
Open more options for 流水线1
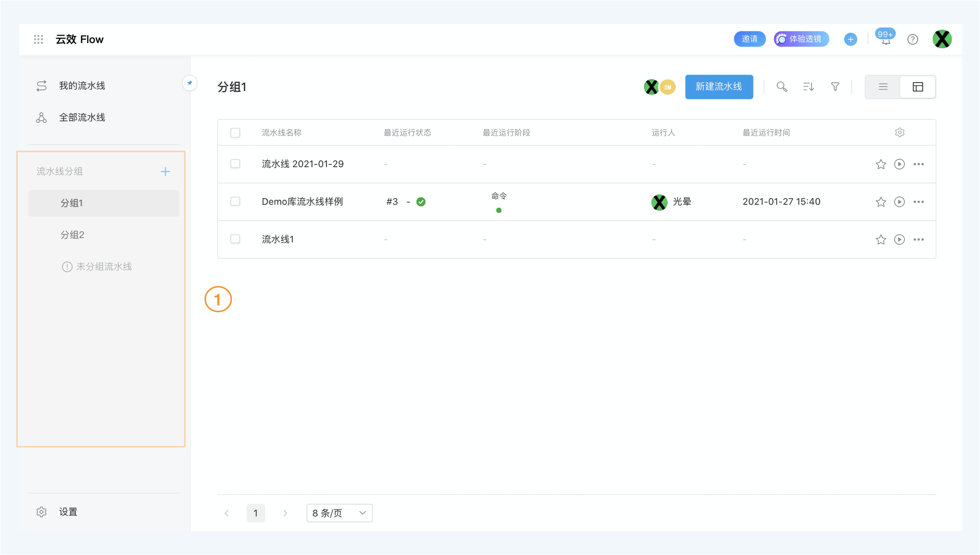(918, 239)
